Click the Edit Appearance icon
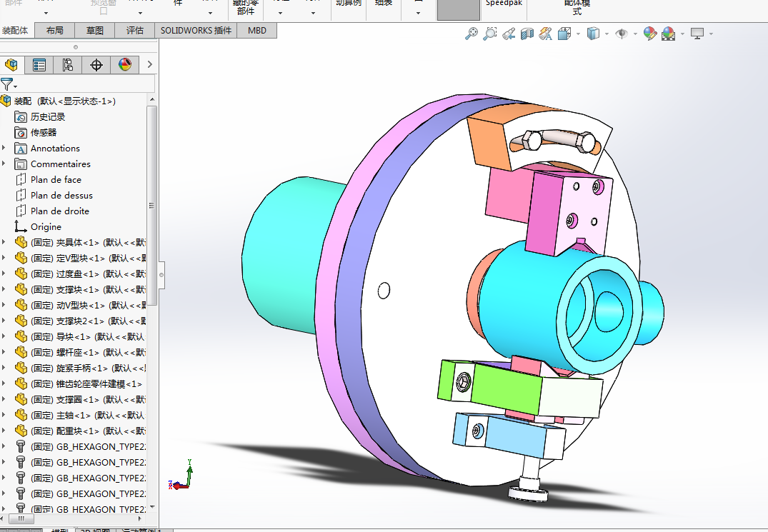 [x=649, y=34]
